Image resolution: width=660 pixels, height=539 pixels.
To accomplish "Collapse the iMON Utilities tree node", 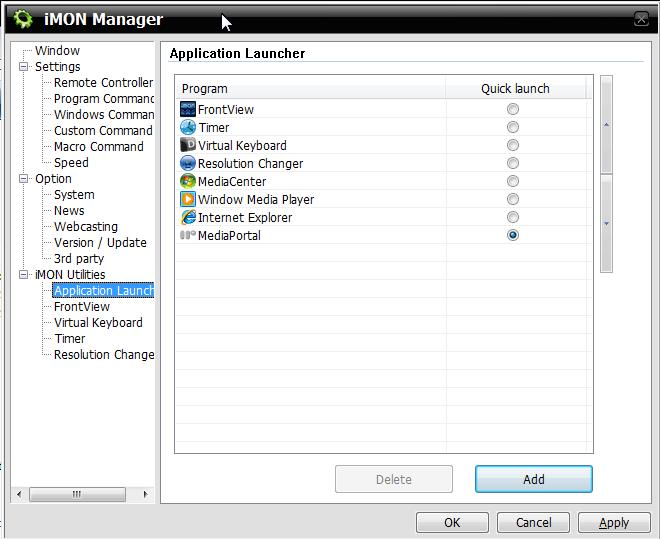I will 25,275.
